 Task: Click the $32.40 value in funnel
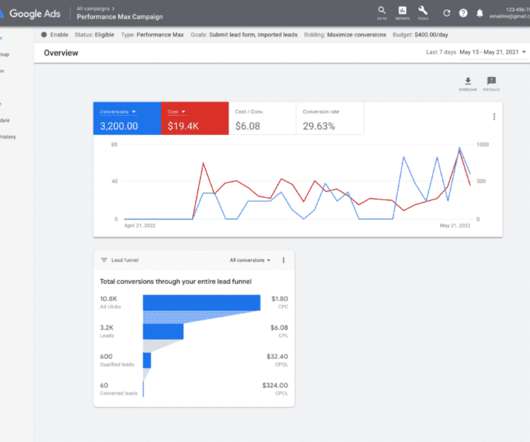[277, 356]
